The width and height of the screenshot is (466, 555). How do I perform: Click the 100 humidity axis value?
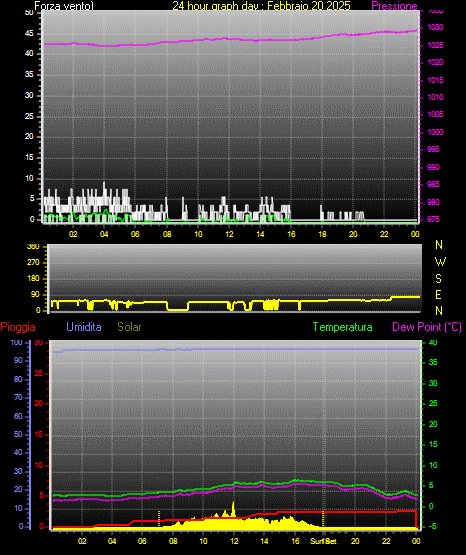(x=16, y=342)
